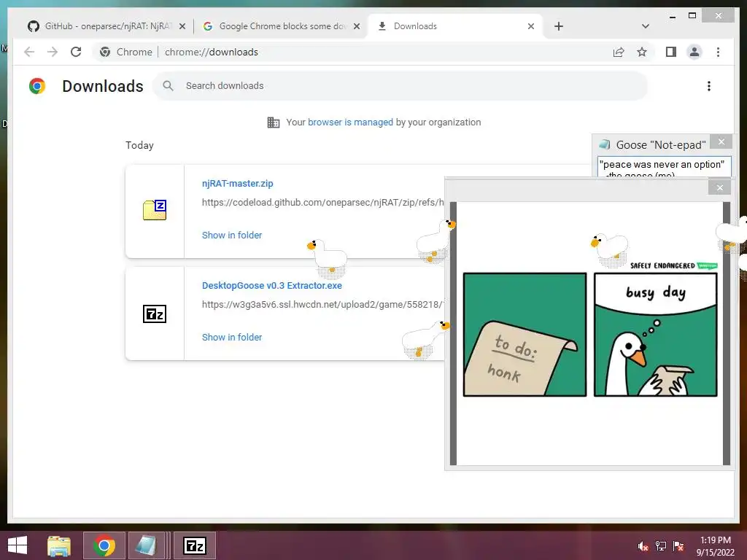Go forward with the forward arrow

point(53,52)
